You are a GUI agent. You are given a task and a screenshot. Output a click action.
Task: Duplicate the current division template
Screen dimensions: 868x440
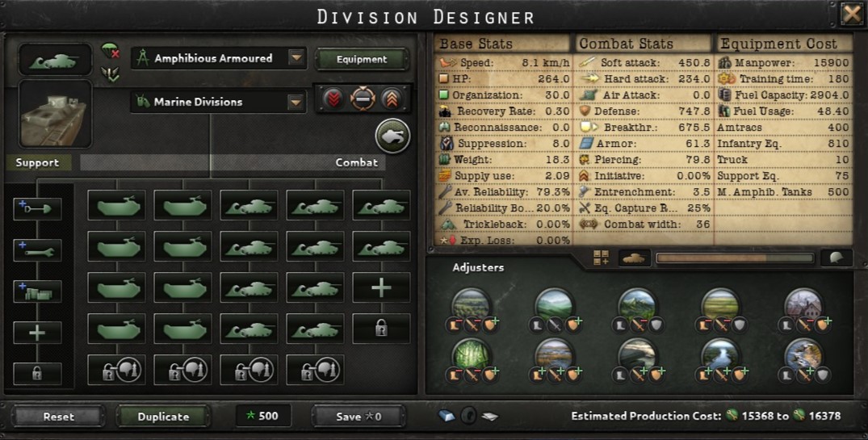(x=163, y=417)
